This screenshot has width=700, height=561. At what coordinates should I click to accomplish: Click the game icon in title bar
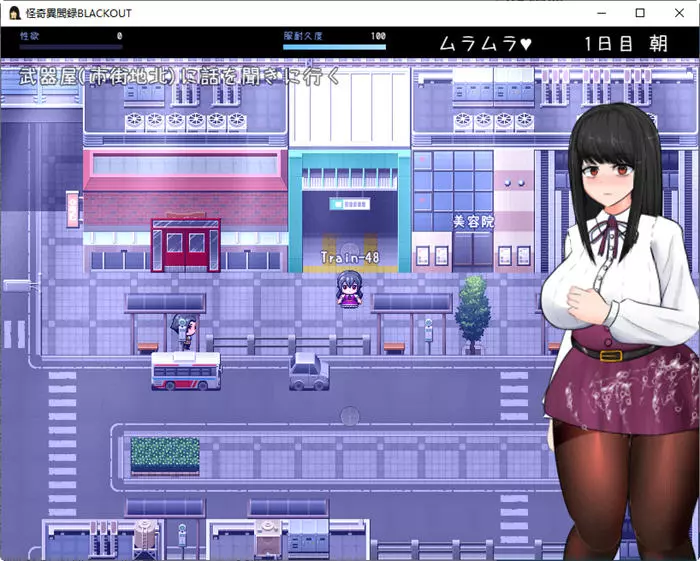point(14,13)
